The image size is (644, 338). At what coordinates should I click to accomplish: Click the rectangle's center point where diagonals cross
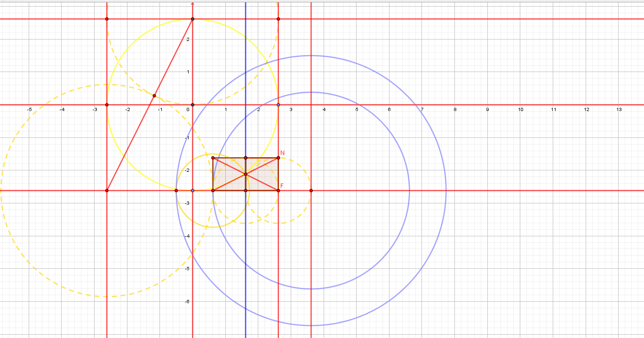coord(246,174)
